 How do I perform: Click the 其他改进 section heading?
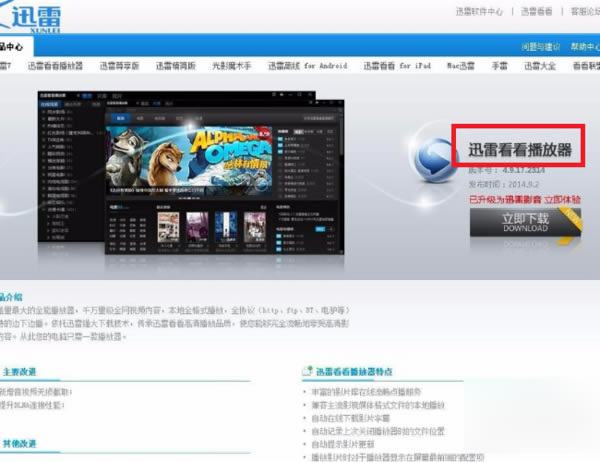[20, 444]
